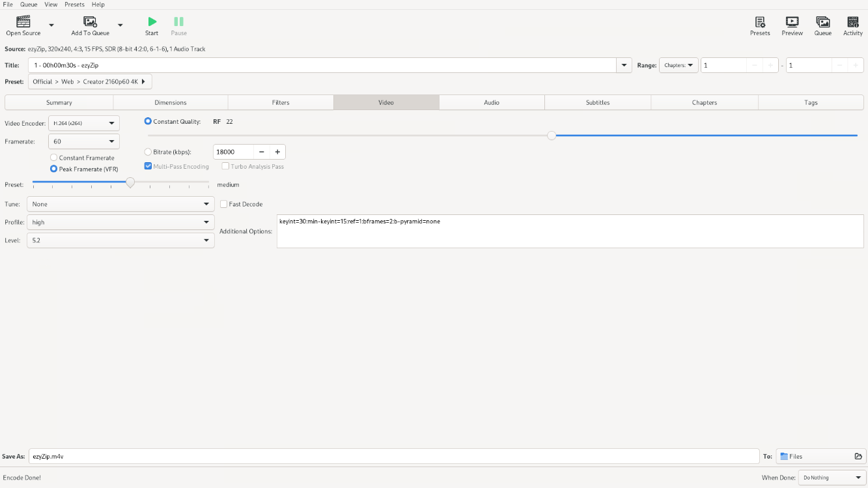Expand the Video Encoder dropdown
868x488 pixels.
84,123
